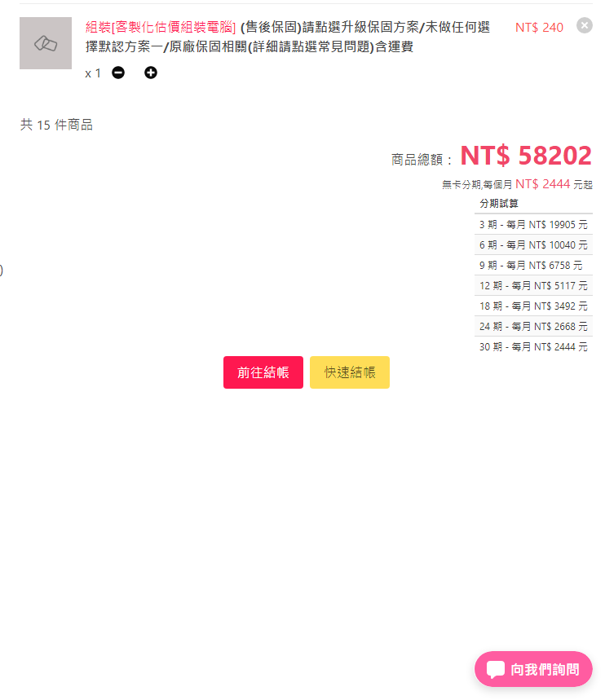Decrease item quantity with minus icon
Image resolution: width=605 pixels, height=700 pixels.
(118, 73)
